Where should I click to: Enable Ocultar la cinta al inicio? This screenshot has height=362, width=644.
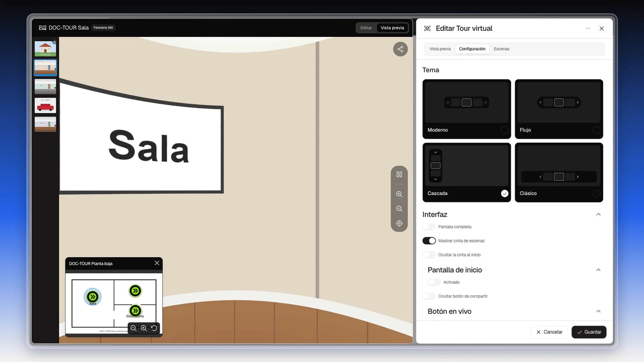[x=429, y=255]
